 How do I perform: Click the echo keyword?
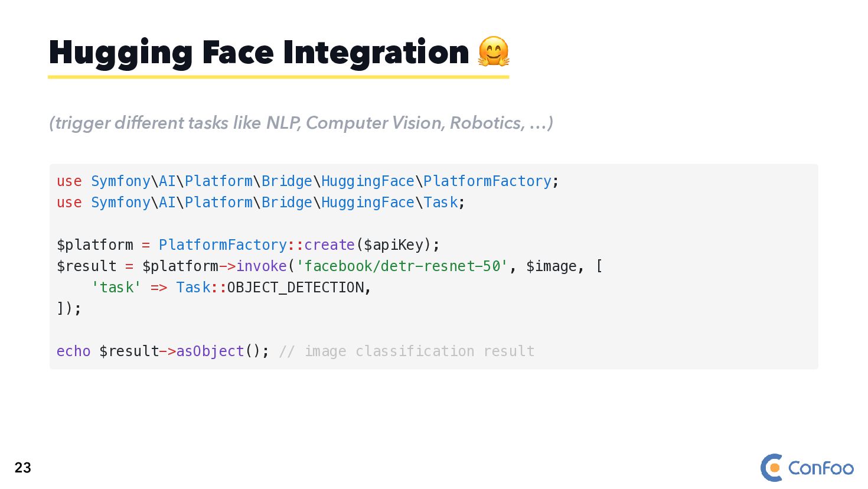(x=73, y=351)
